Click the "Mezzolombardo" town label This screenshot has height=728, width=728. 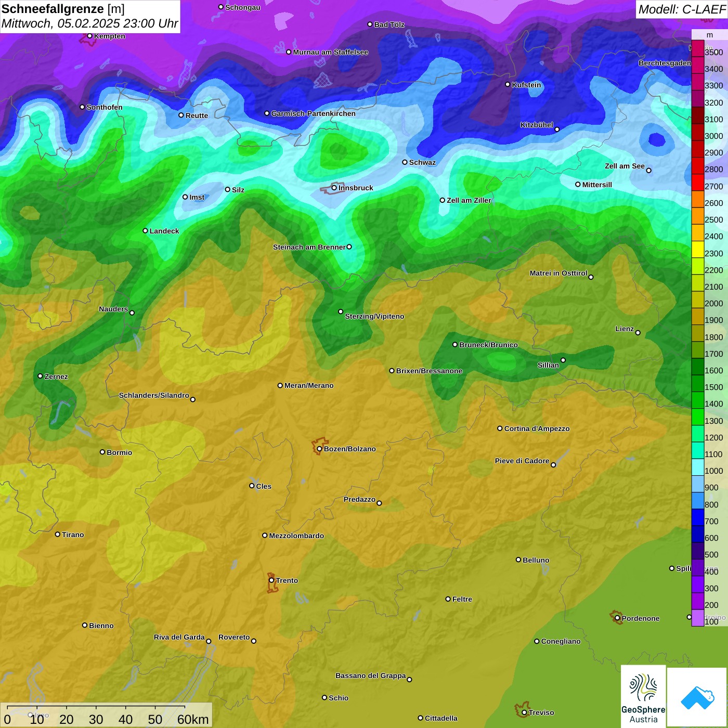click(296, 536)
